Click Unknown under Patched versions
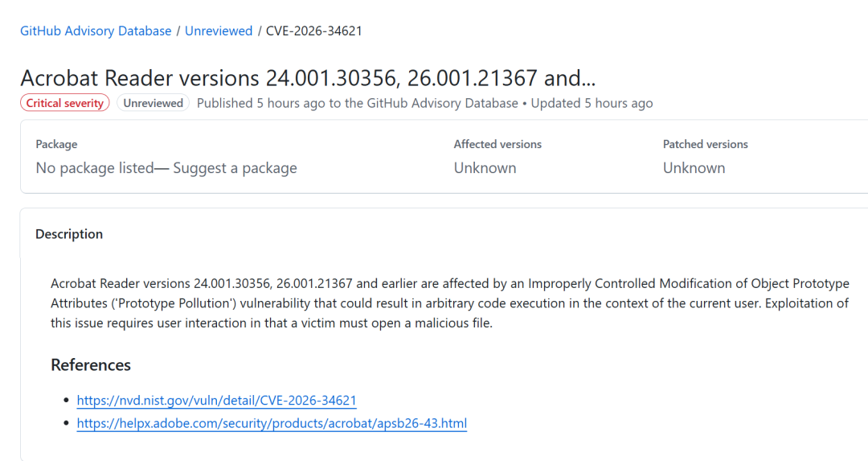This screenshot has width=868, height=461. coord(694,168)
